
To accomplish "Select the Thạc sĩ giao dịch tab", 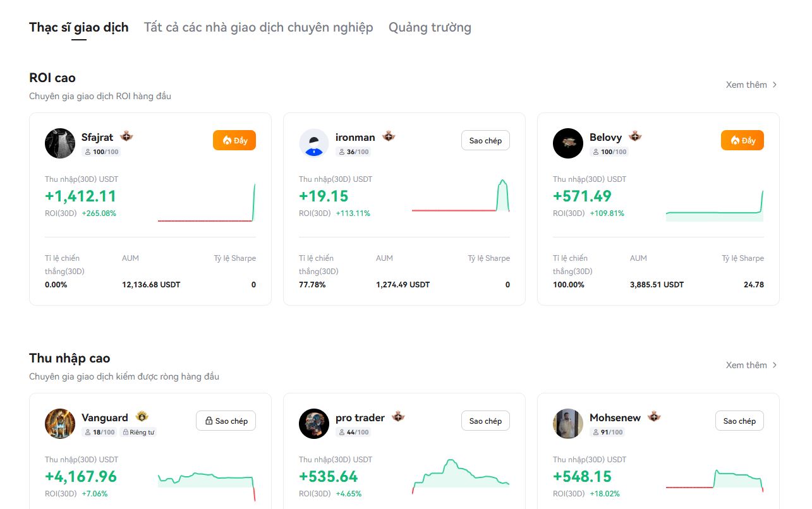I will [x=79, y=27].
